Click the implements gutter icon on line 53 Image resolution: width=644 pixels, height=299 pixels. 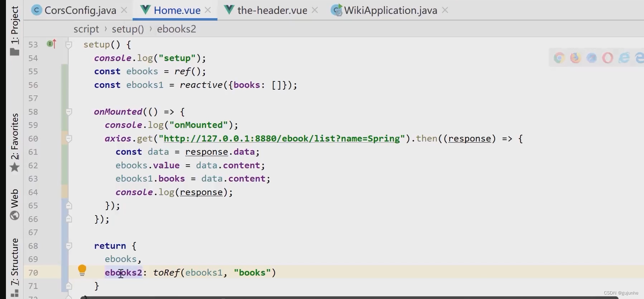51,44
